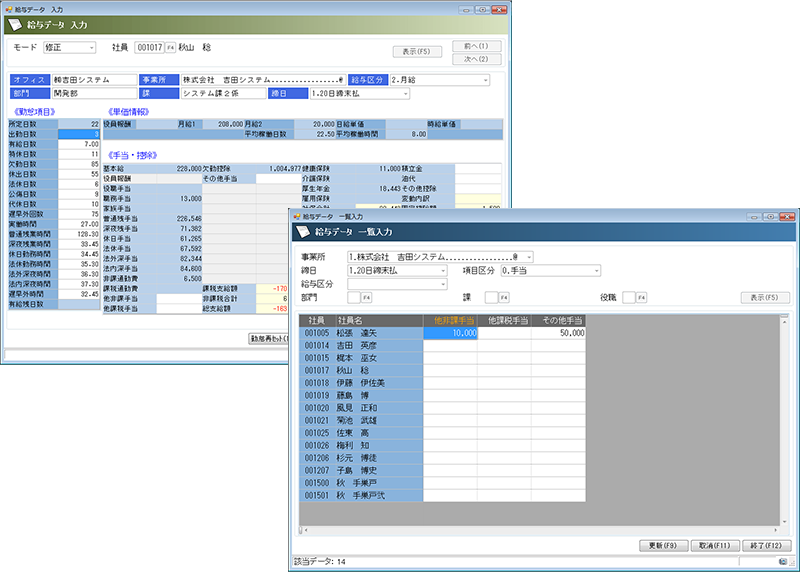Click the notebook icon in 給与データ 一覧入力 header
Viewport: 800px width, 572px height.
[304, 233]
